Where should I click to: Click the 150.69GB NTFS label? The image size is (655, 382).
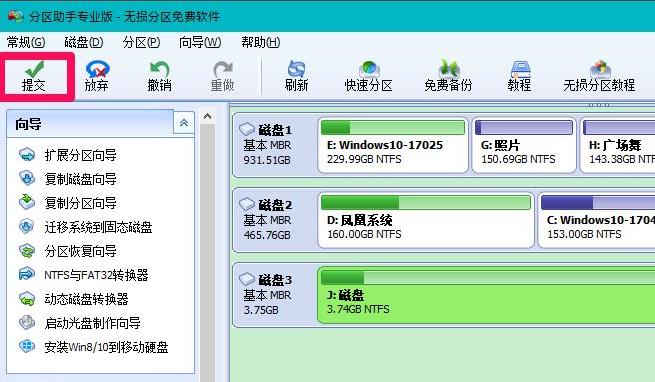(x=518, y=159)
